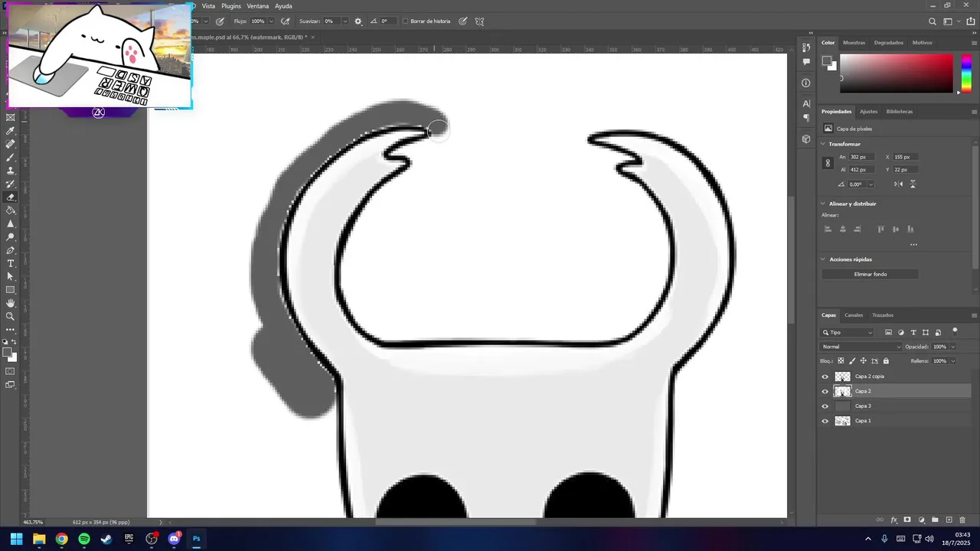This screenshot has width=980, height=551.
Task: Select the Spot Healing Brush tool
Action: (10, 144)
